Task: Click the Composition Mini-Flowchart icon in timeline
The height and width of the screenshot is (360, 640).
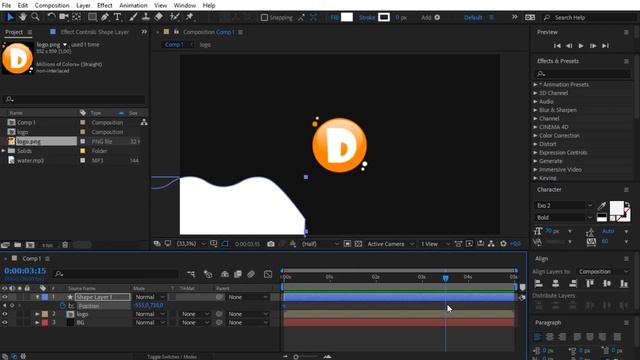Action: click(191, 274)
